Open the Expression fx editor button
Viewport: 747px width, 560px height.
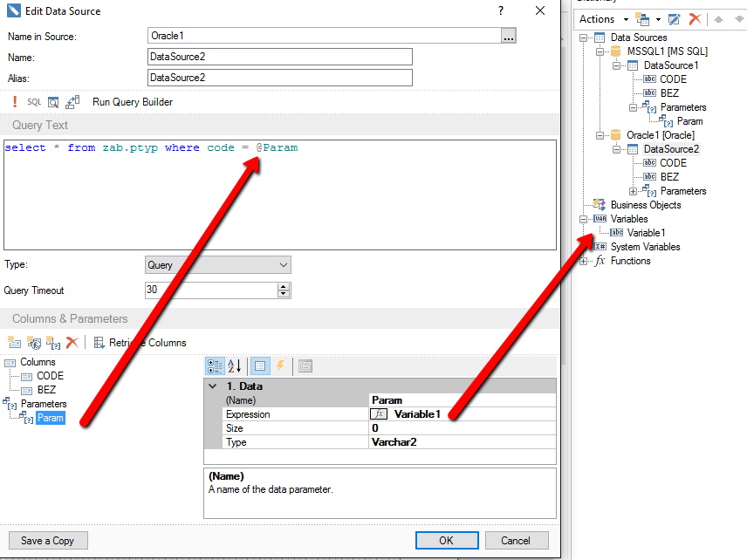(x=379, y=413)
